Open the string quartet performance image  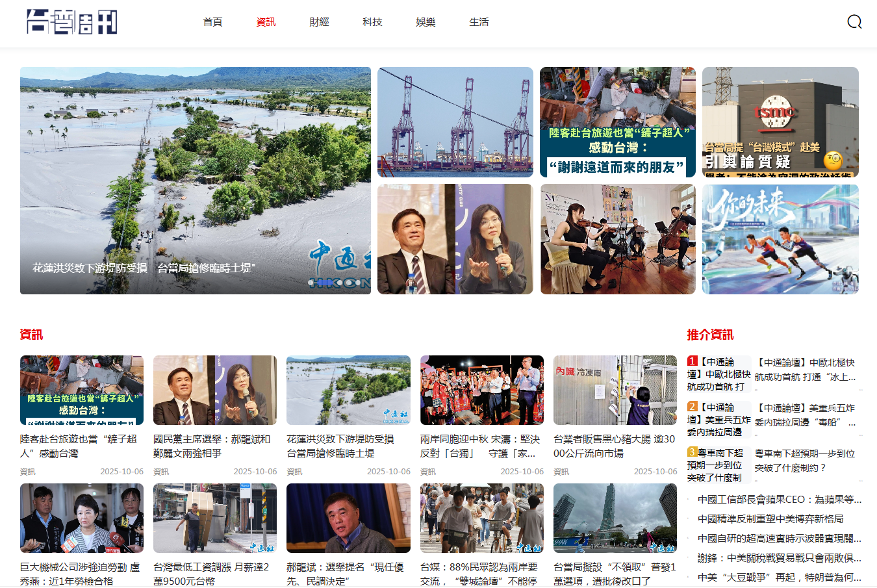(x=618, y=239)
